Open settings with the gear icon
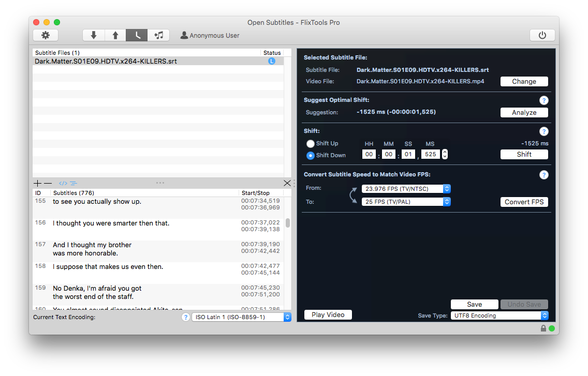The width and height of the screenshot is (588, 376). click(x=46, y=35)
